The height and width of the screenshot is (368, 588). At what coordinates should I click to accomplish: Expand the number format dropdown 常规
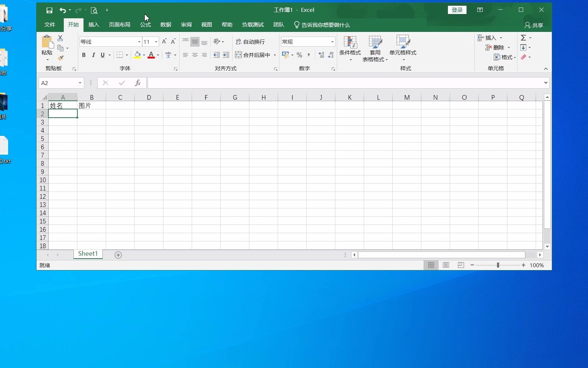(x=333, y=42)
